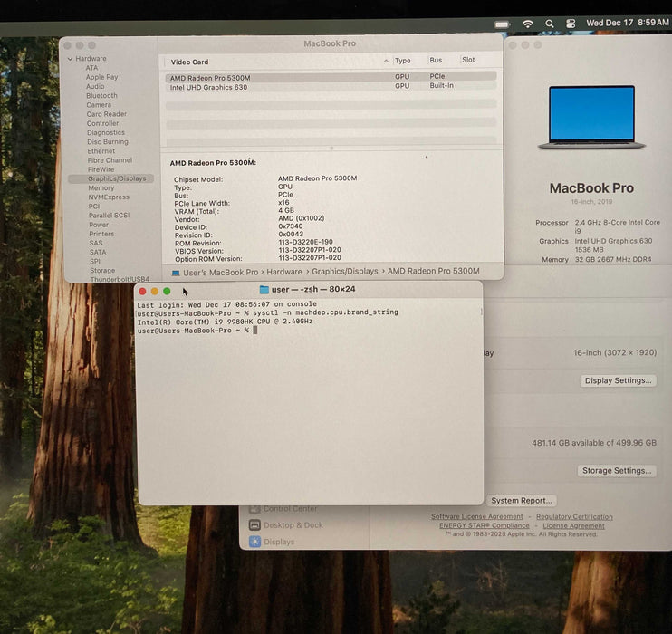Select PCI in hardware sidebar

[94, 207]
